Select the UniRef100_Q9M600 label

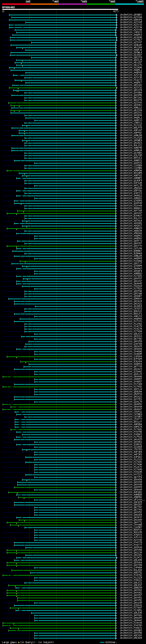click(x=131, y=299)
